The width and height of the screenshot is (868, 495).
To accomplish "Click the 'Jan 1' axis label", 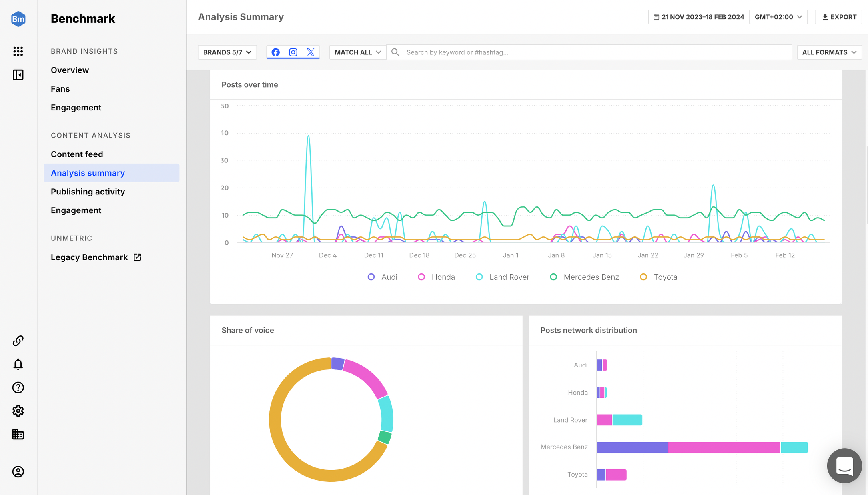I will pyautogui.click(x=511, y=255).
